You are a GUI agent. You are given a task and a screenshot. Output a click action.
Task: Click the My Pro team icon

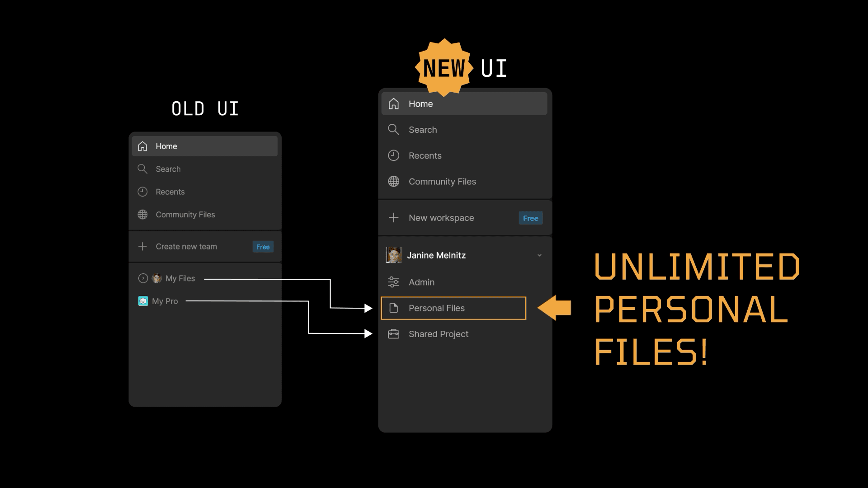pyautogui.click(x=143, y=301)
